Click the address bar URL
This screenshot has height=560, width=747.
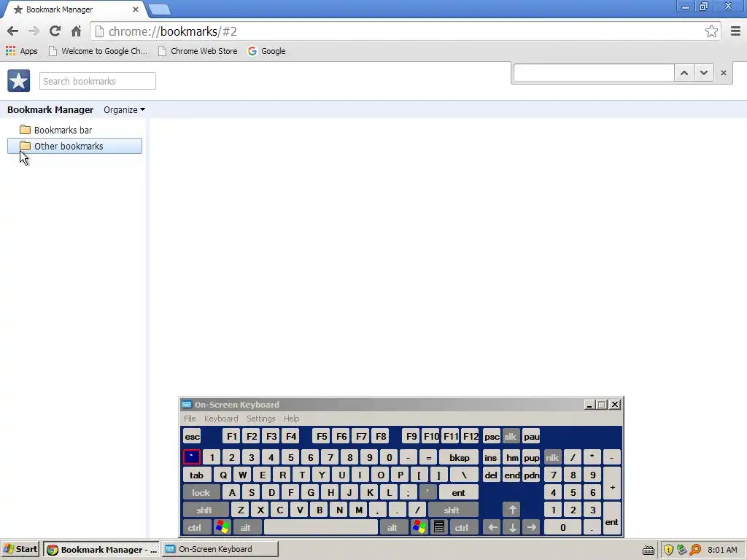[x=172, y=31]
